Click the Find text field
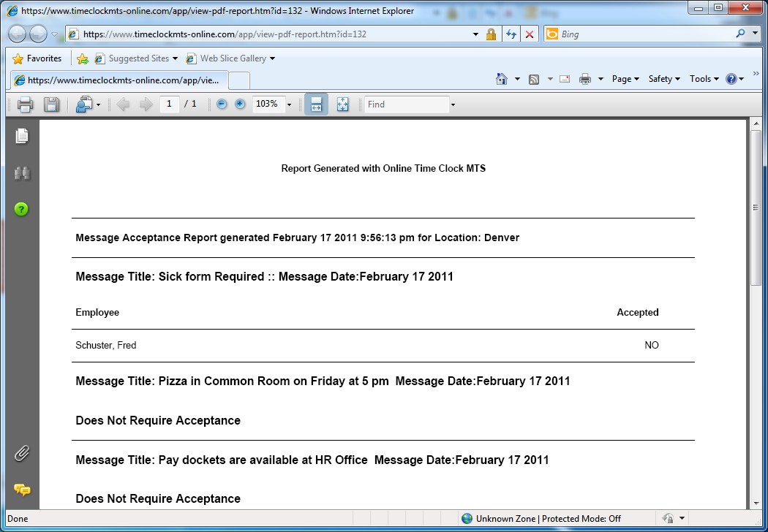Image resolution: width=768 pixels, height=532 pixels. tap(407, 104)
